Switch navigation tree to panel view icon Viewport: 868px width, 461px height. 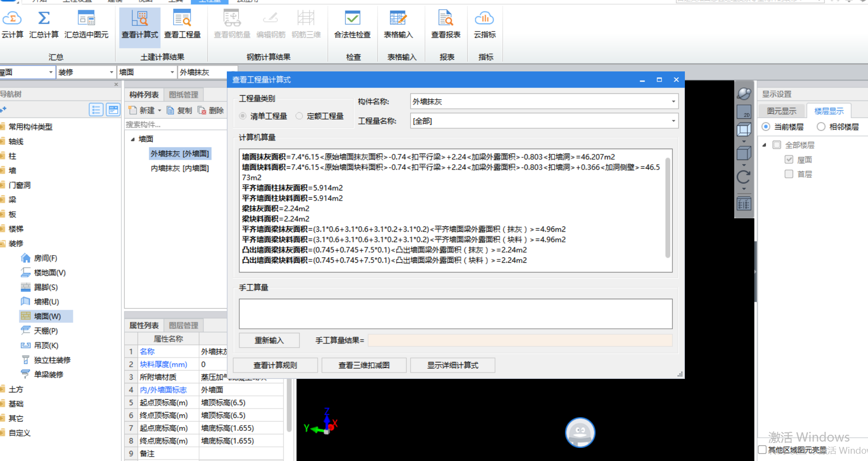[113, 110]
